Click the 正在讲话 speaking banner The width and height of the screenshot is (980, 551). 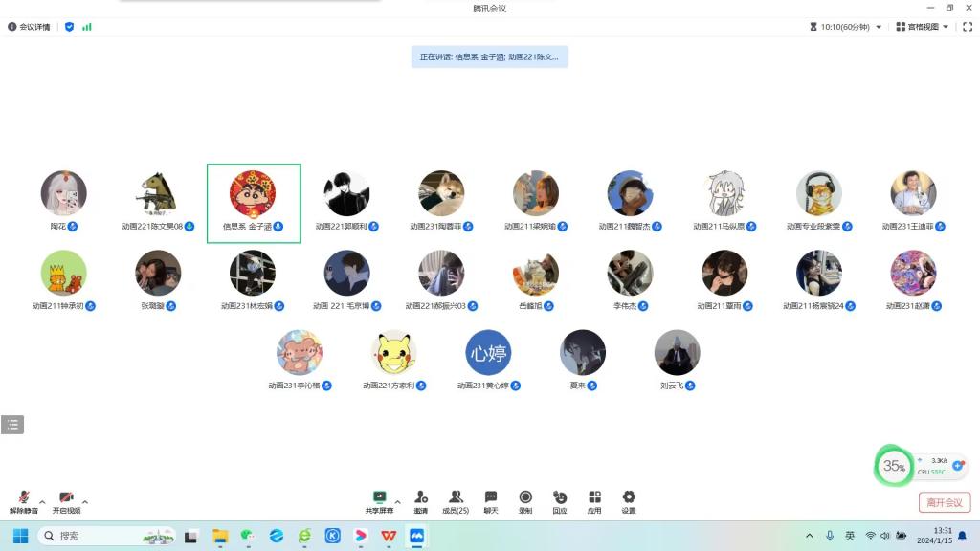489,56
